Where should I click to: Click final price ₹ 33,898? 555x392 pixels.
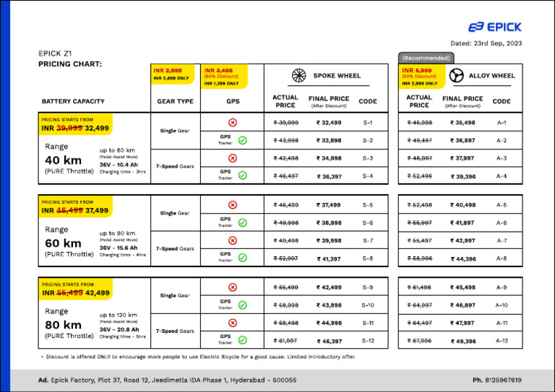(x=329, y=140)
